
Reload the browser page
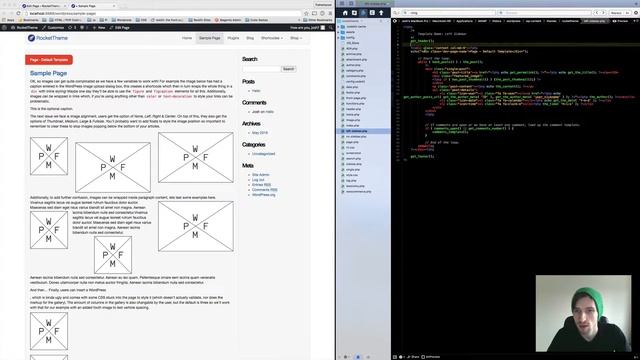[18, 13]
